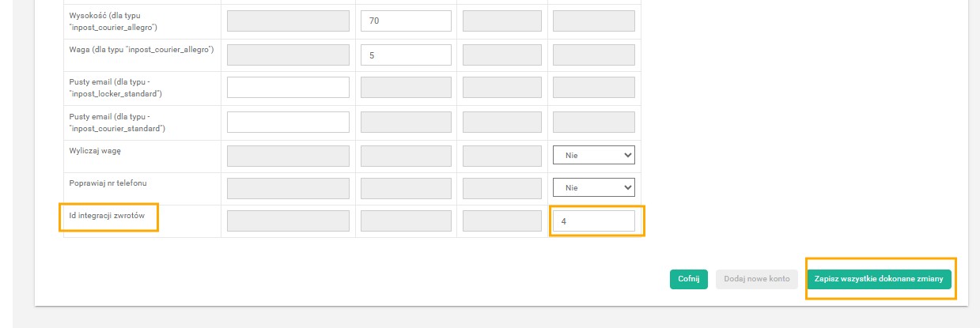Click the Wyliczaj wagę row label
The image size is (980, 328).
[x=95, y=150]
